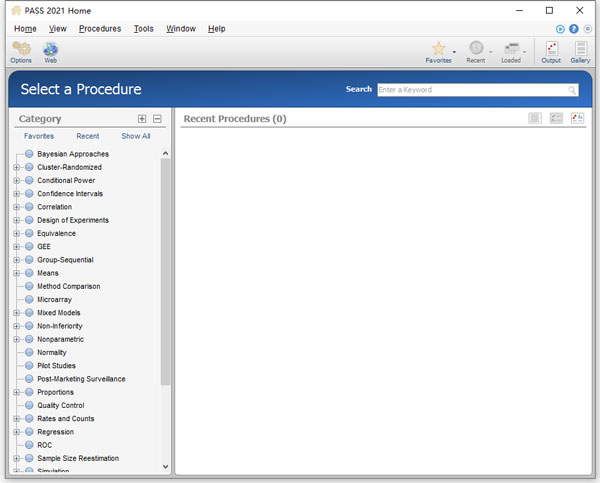This screenshot has height=483, width=600.
Task: Open the Procedures menu
Action: [99, 29]
